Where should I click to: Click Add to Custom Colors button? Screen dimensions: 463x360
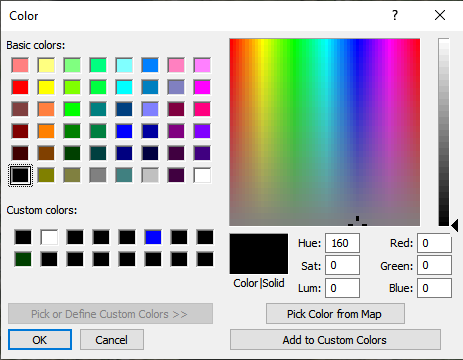[x=335, y=340]
